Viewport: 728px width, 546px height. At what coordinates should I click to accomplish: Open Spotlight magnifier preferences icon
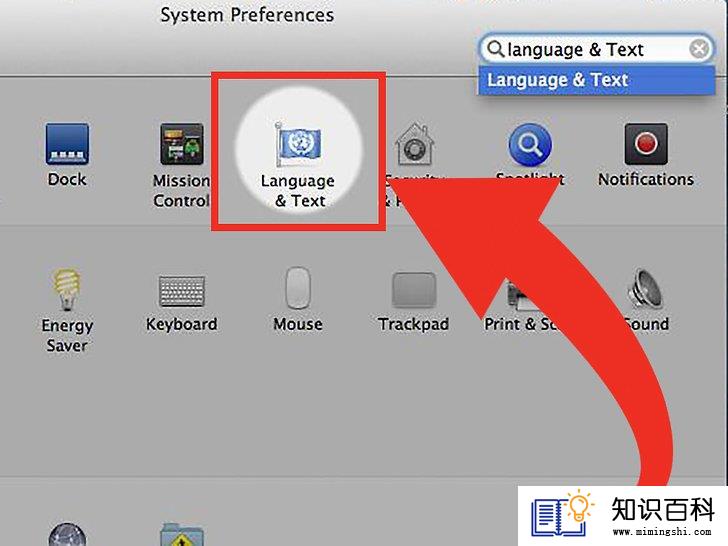point(530,144)
